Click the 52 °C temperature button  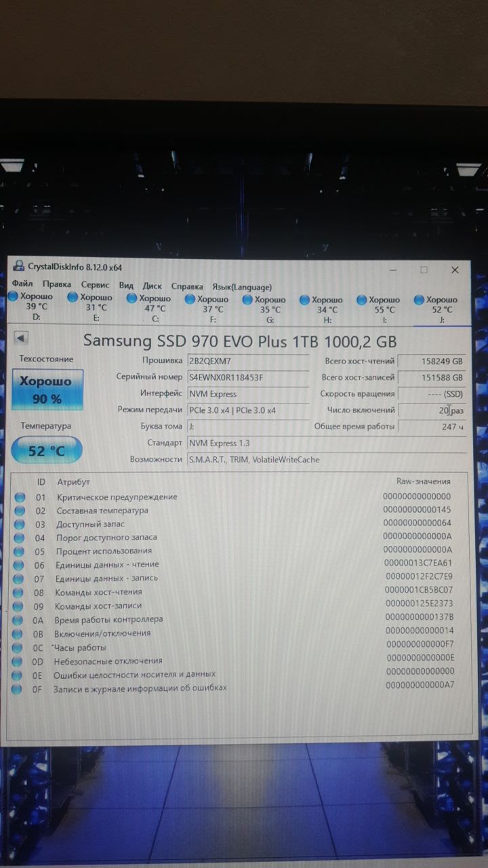47,450
